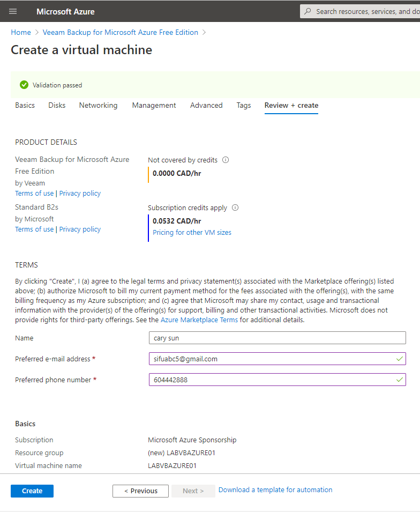Open Veeam Backup for Microsoft Azure Free Edition breadcrumb
The width and height of the screenshot is (420, 512).
pos(120,32)
